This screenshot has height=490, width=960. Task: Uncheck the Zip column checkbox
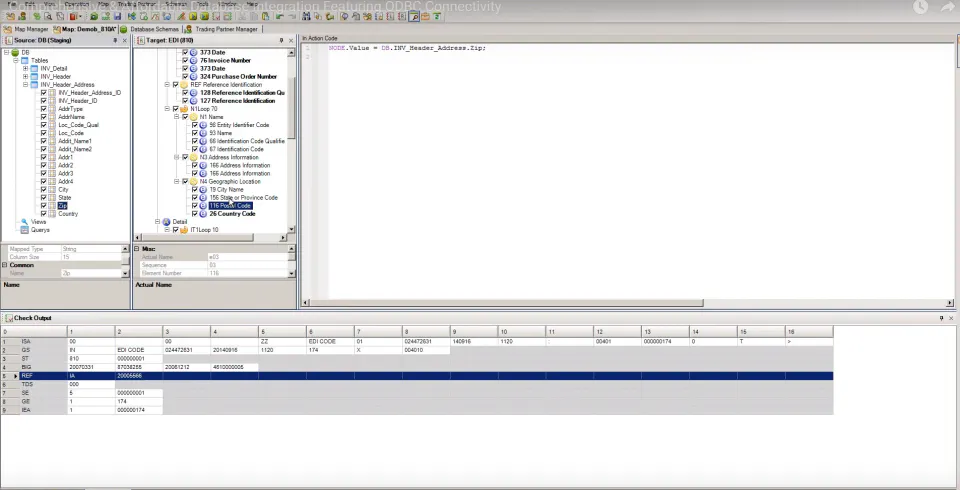pos(43,206)
